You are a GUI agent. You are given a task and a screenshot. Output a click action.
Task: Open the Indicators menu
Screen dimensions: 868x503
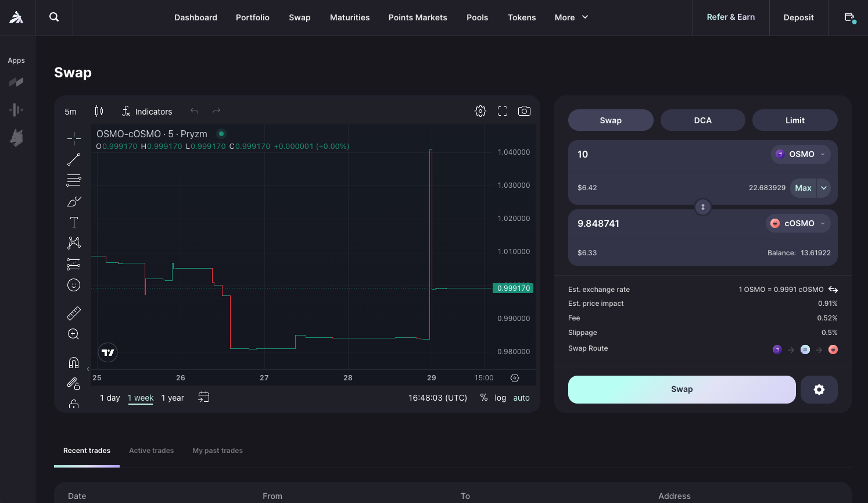point(147,111)
